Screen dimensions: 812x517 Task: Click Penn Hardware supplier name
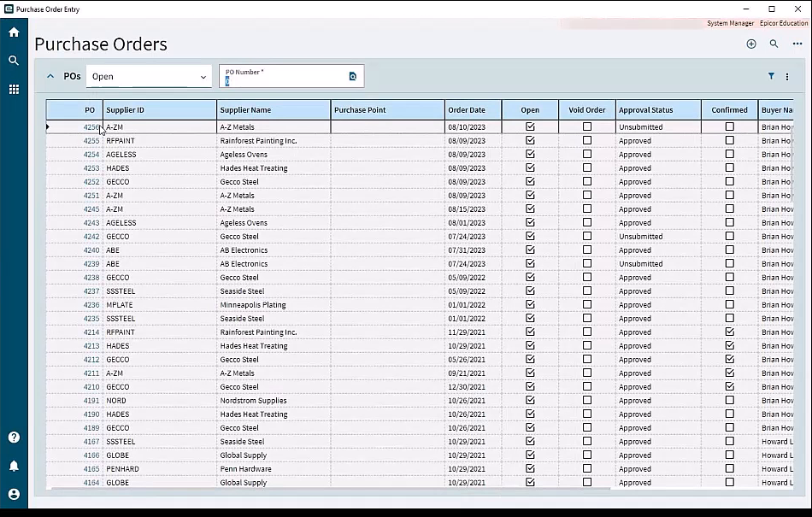click(x=245, y=469)
